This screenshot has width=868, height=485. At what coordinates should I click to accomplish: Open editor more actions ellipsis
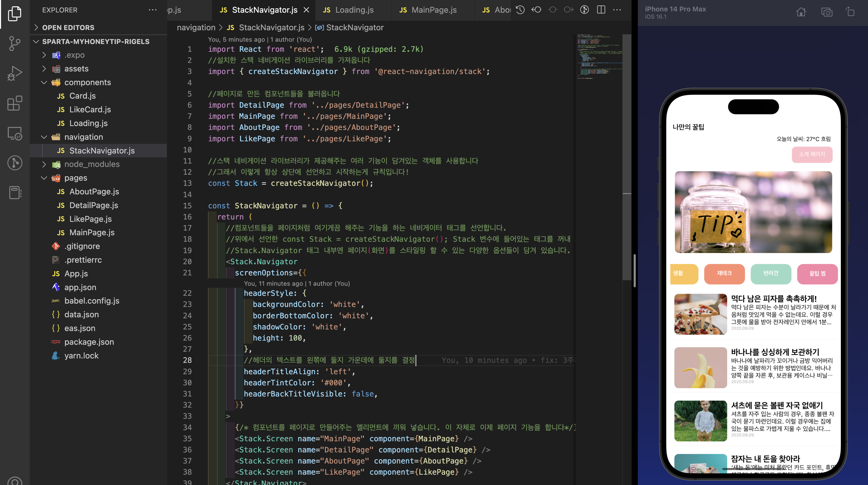pyautogui.click(x=617, y=10)
